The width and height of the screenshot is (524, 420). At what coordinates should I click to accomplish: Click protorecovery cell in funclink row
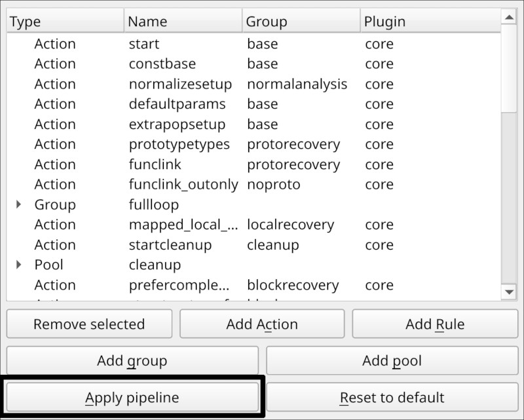click(x=293, y=164)
